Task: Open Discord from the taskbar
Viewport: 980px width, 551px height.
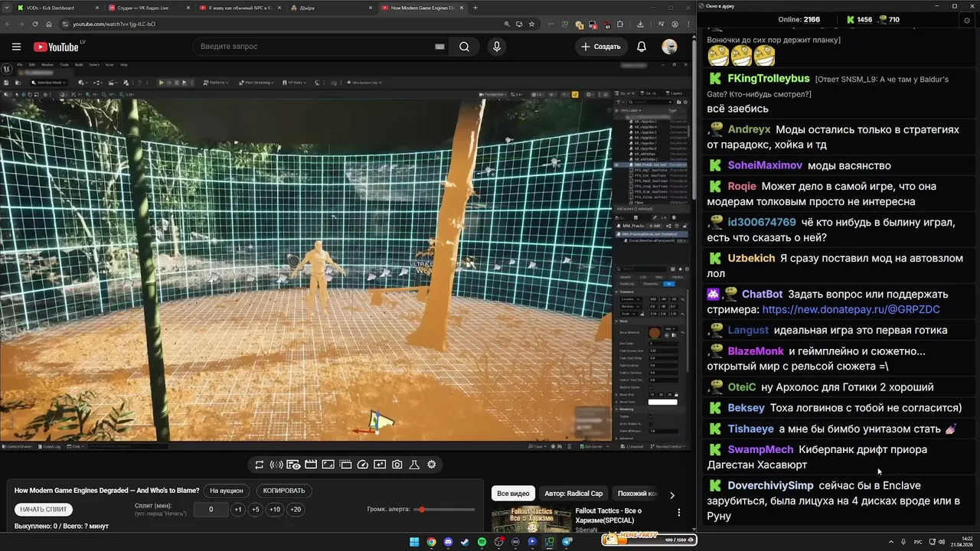Action: (x=448, y=542)
